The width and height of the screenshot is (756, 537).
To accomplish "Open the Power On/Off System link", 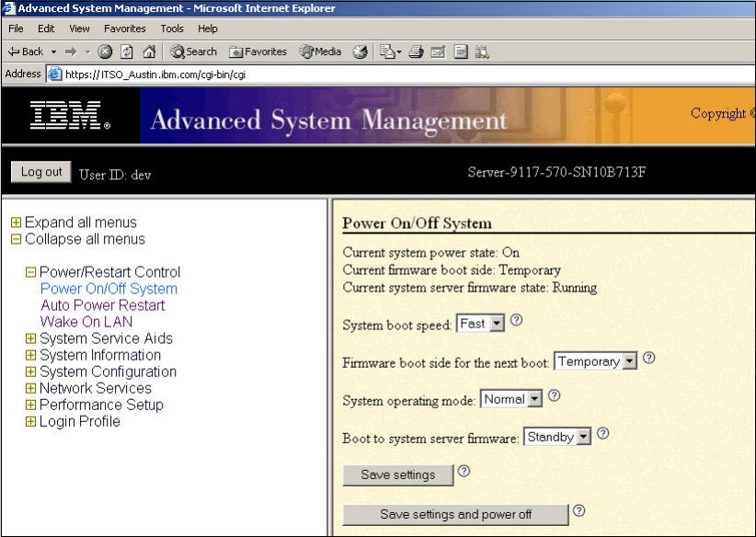I will pyautogui.click(x=109, y=289).
